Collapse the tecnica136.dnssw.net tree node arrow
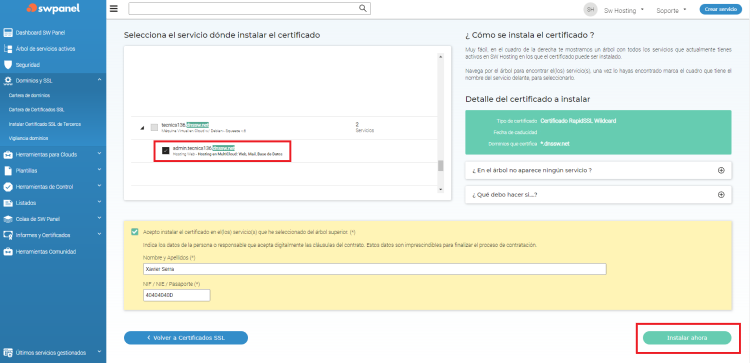The image size is (750, 363). (x=142, y=128)
